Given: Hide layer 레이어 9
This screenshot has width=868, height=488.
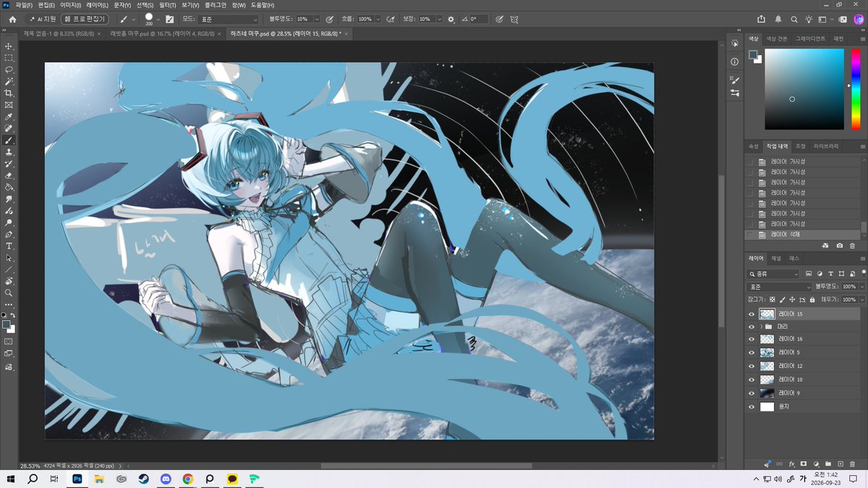Looking at the screenshot, I should pos(752,393).
